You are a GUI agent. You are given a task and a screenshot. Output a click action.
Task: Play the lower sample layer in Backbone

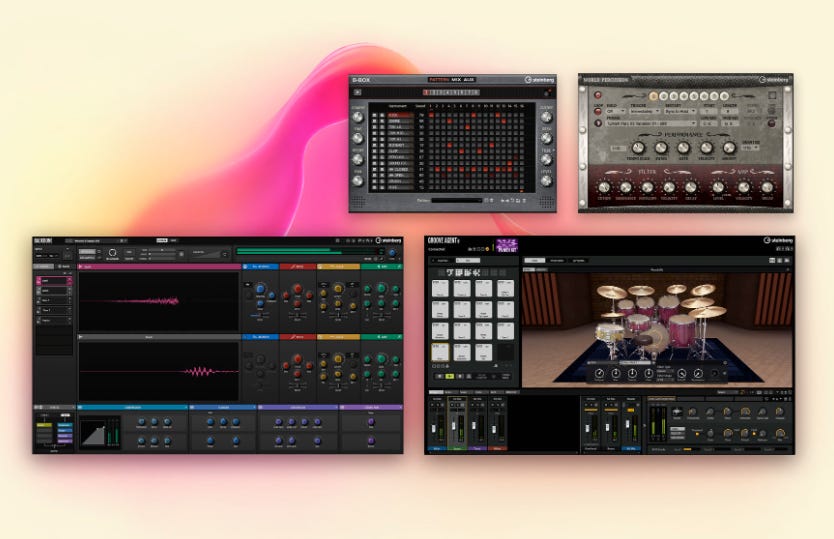pyautogui.click(x=80, y=337)
